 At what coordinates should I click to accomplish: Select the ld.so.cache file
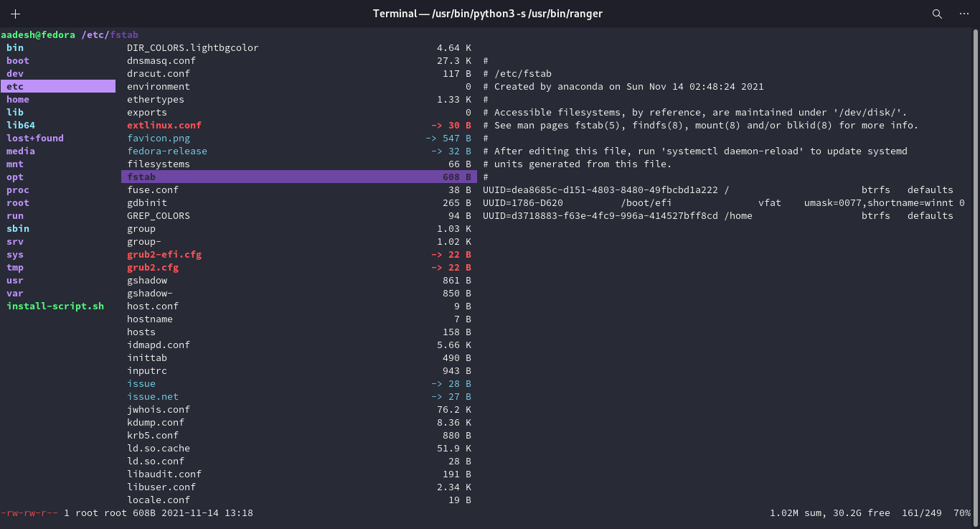(159, 448)
